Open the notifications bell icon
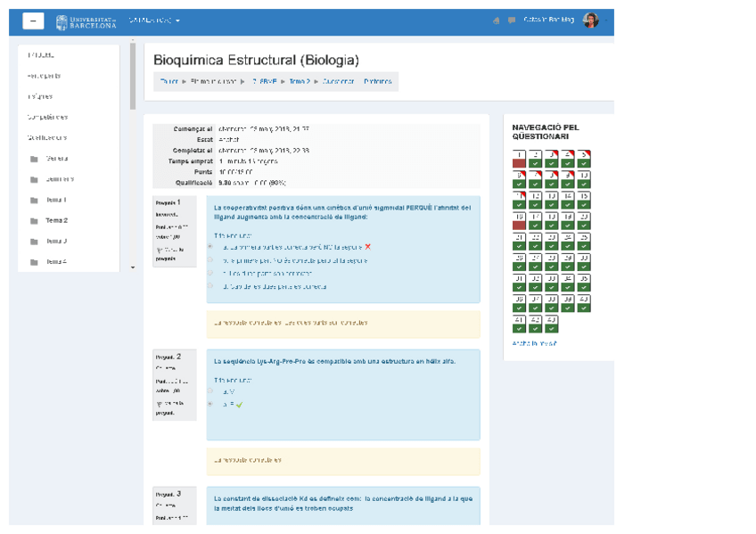This screenshot has height=534, width=756. 496,21
